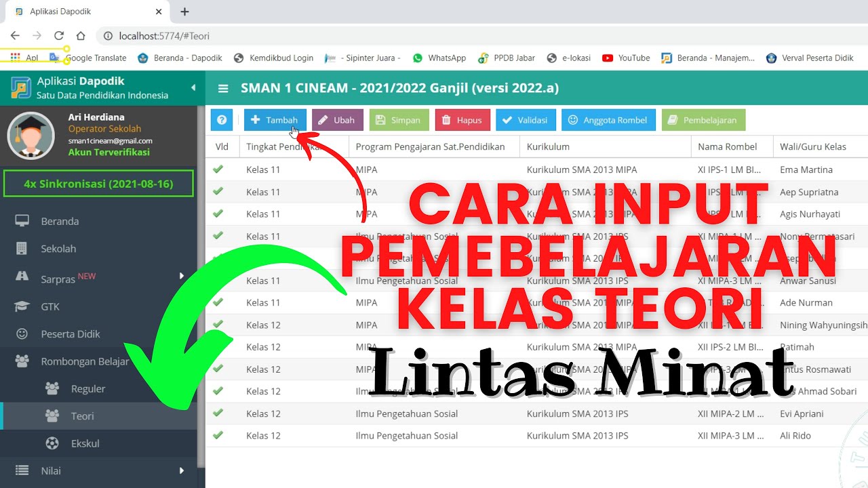Click the Program Pengajaran Sat.Pendidikan header

click(434, 146)
